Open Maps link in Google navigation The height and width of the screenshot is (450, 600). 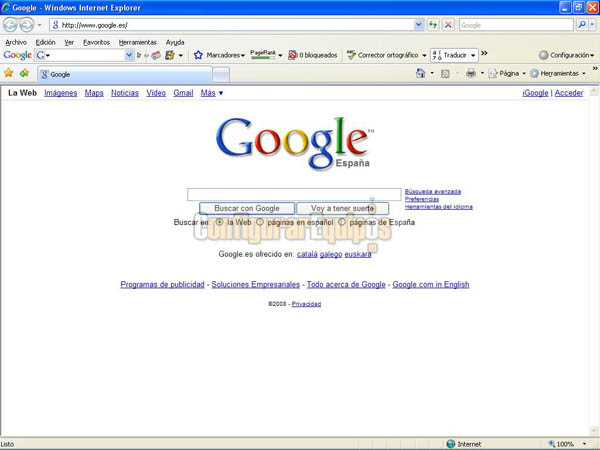[x=94, y=93]
